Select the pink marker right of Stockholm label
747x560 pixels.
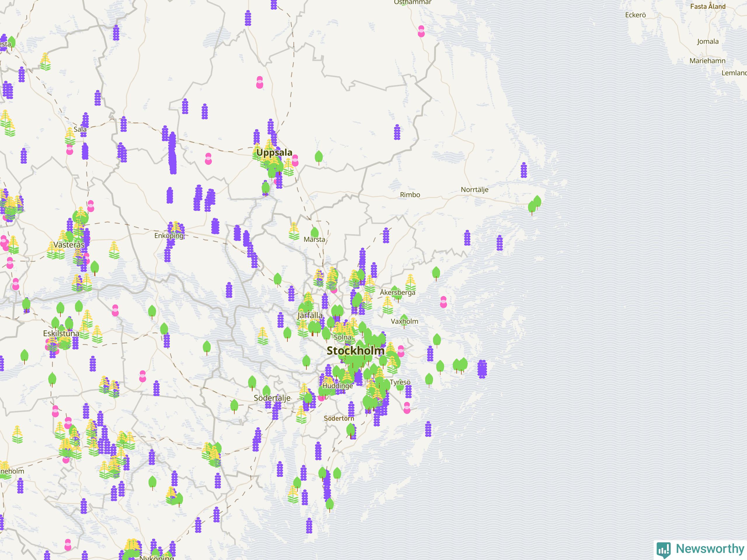pos(401,351)
